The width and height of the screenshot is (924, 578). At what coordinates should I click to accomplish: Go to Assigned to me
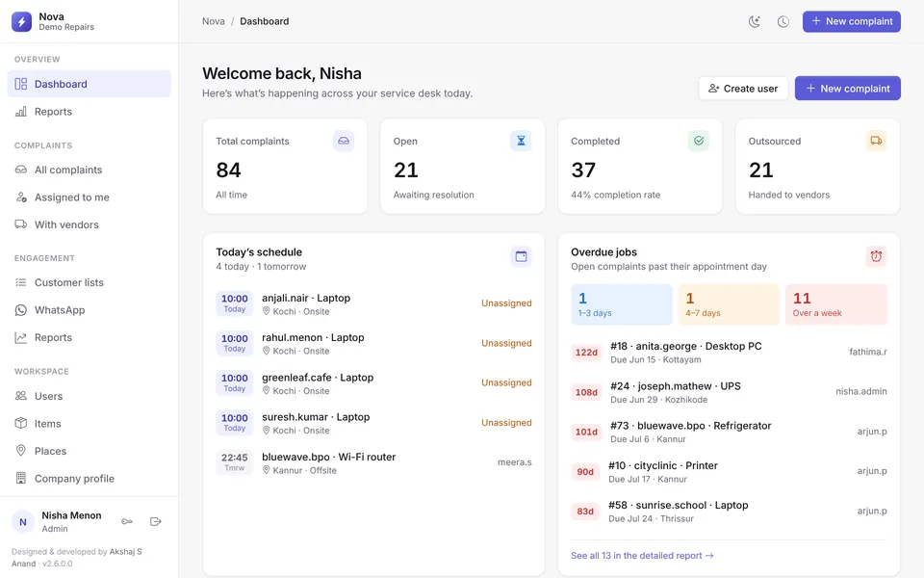pyautogui.click(x=89, y=197)
